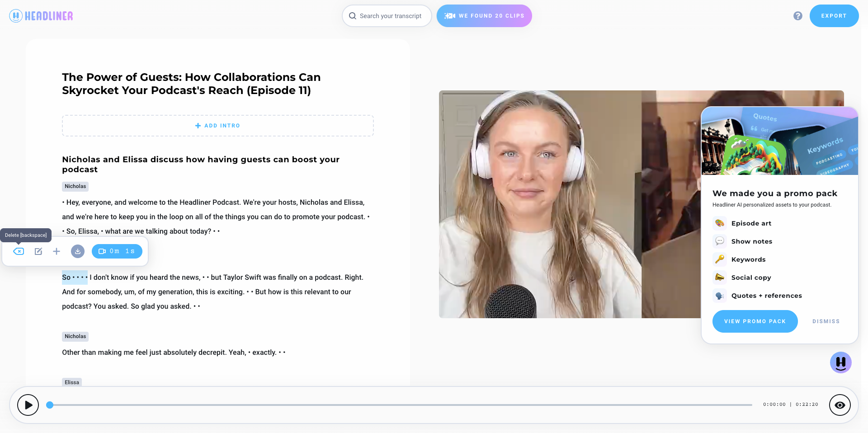Dismiss the promo pack card
The width and height of the screenshot is (868, 433).
826,321
